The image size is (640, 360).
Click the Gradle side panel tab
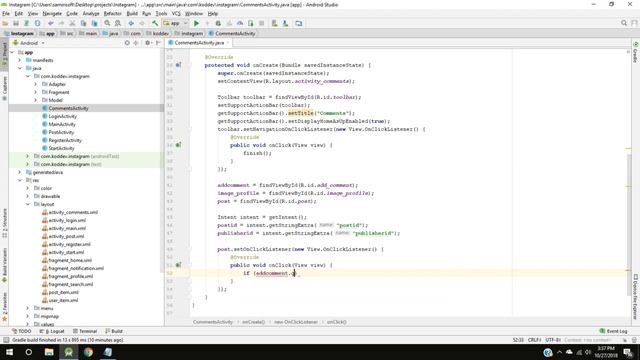click(x=636, y=52)
